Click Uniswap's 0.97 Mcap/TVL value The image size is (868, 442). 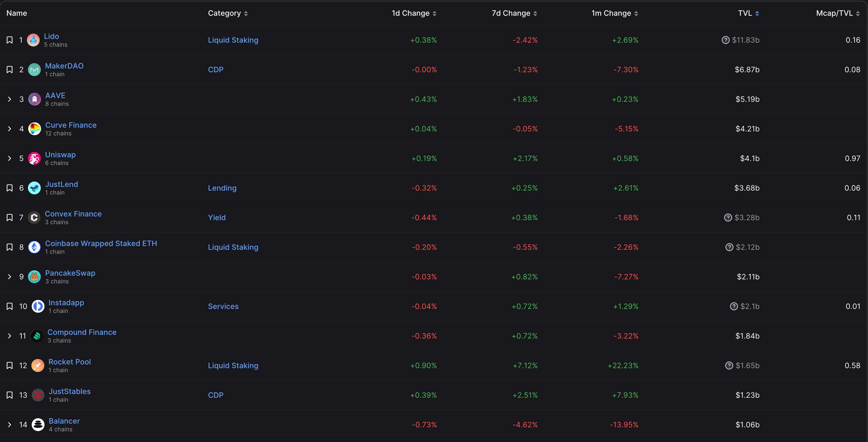click(x=853, y=158)
